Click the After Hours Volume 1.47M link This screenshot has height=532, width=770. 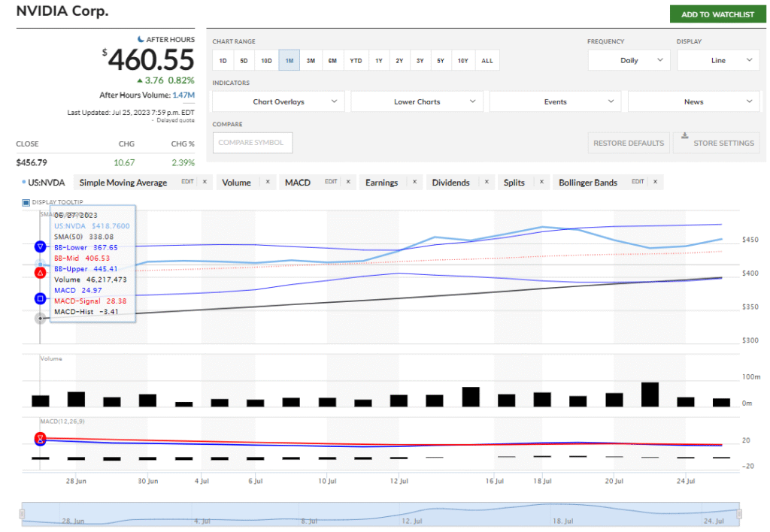pyautogui.click(x=183, y=95)
